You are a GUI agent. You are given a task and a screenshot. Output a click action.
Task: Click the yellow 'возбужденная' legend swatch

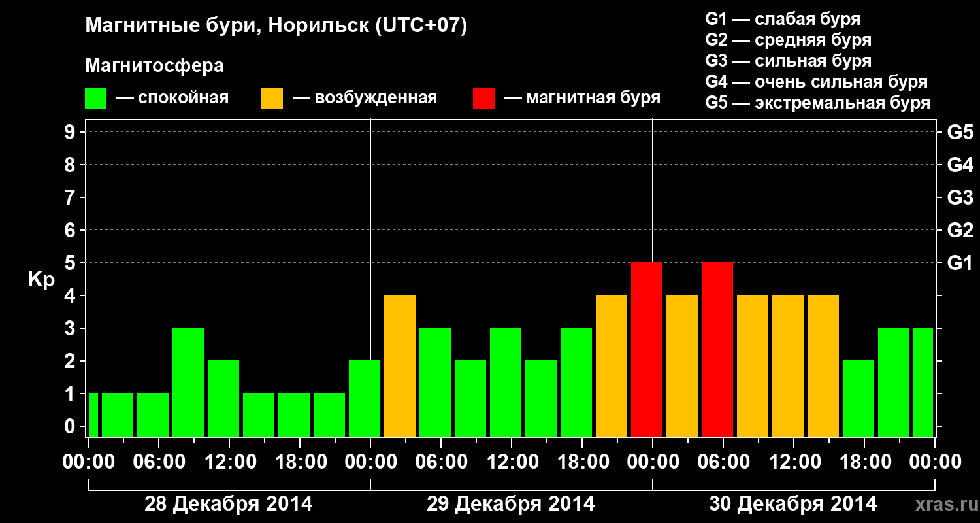tap(272, 99)
